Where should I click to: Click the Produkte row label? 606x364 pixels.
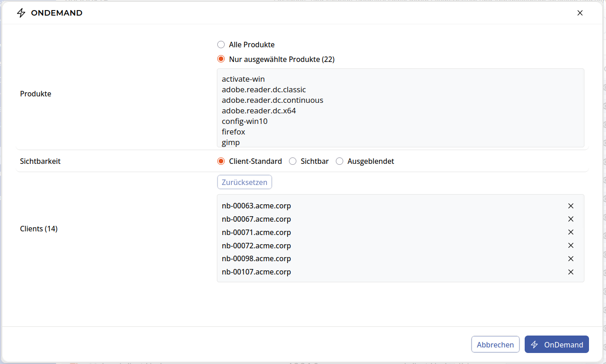tap(36, 94)
